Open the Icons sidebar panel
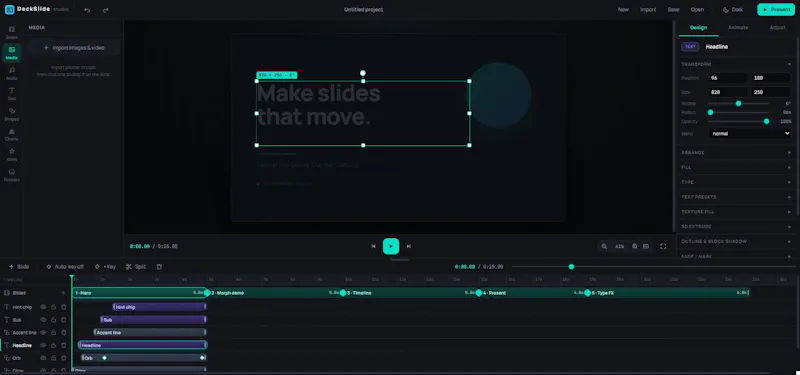This screenshot has width=800, height=375. pos(12,155)
